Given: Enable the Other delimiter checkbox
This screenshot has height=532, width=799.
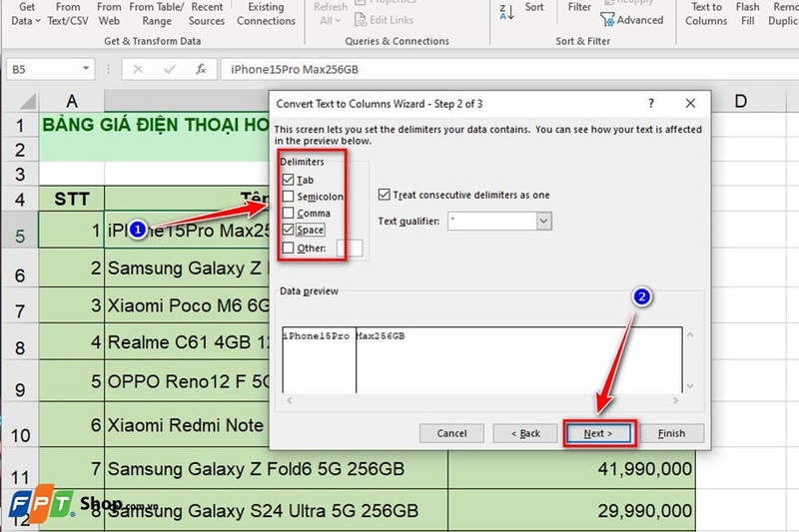Looking at the screenshot, I should pos(288,248).
